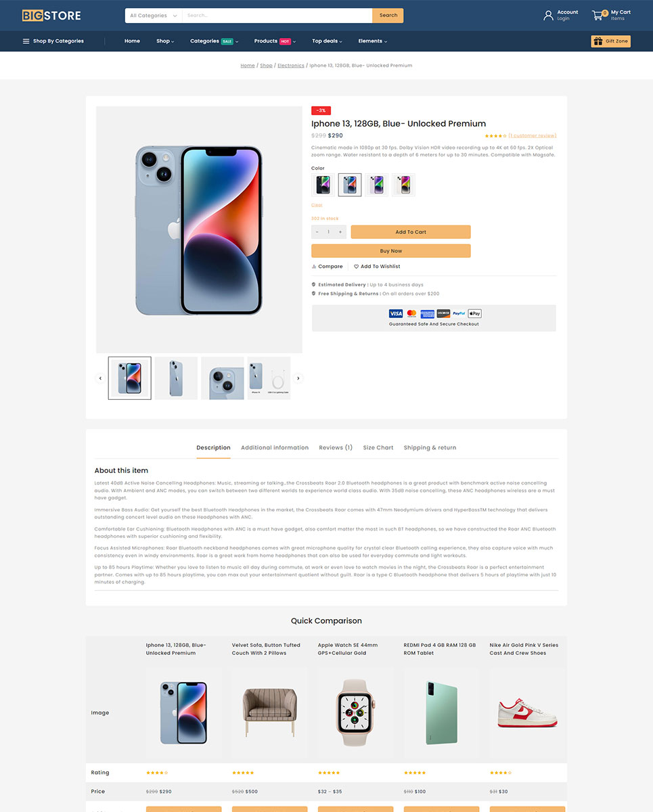Open the Shipping & return tab

pyautogui.click(x=430, y=448)
